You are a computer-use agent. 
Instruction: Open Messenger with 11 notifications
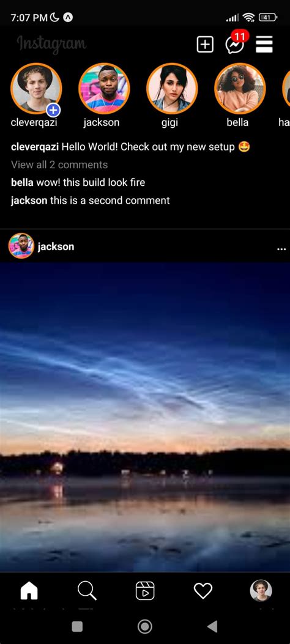236,42
